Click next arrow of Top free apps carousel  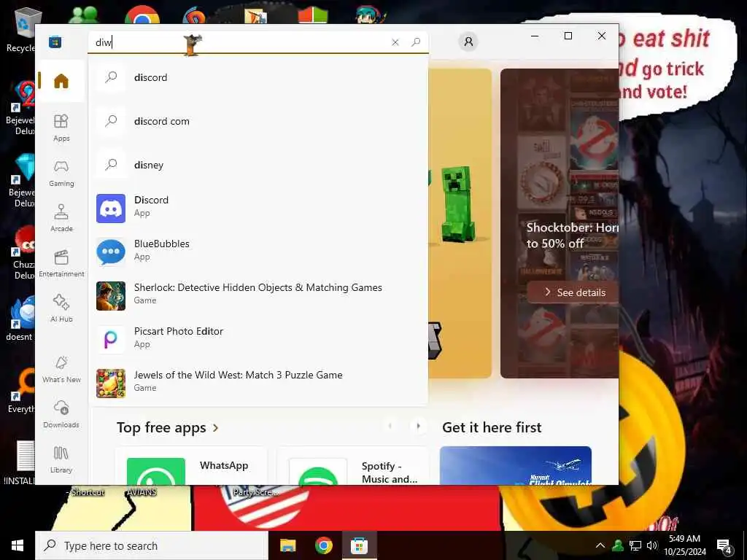(418, 426)
